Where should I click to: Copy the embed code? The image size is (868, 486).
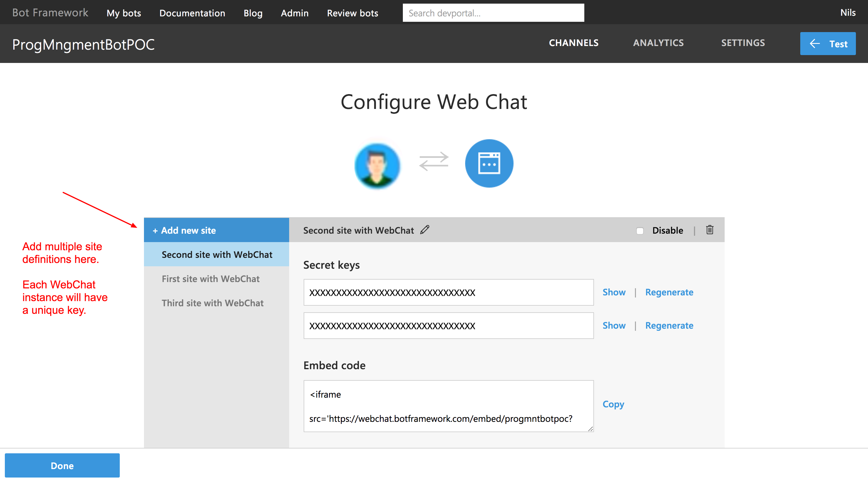[x=613, y=404]
